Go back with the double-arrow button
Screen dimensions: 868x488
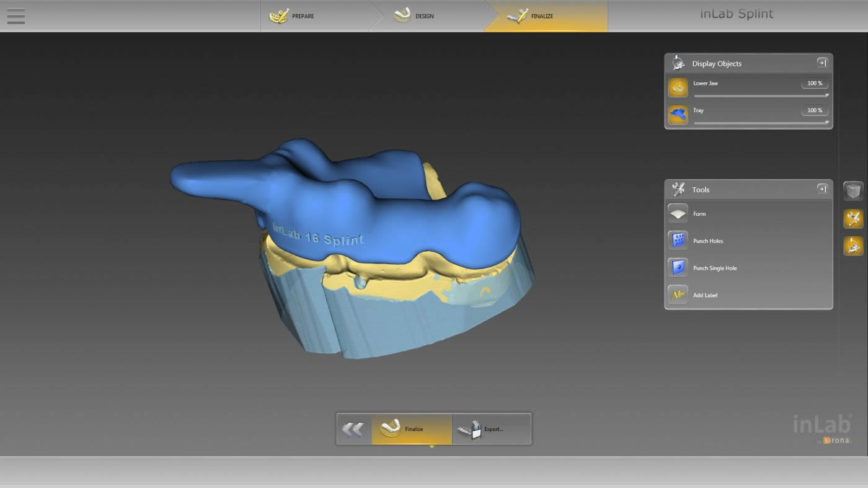click(x=354, y=429)
